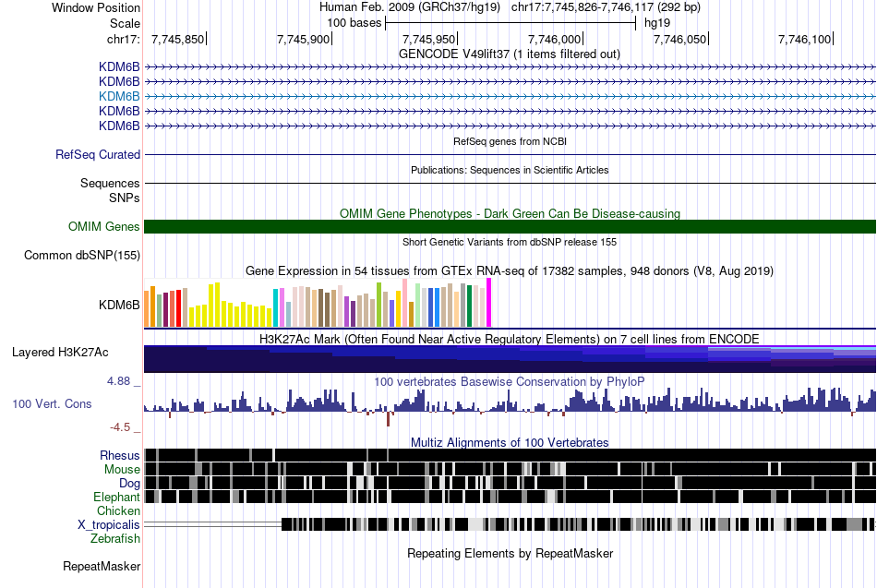Image resolution: width=877 pixels, height=588 pixels.
Task: Click the 'Elephant' alignment label
Action: (116, 497)
